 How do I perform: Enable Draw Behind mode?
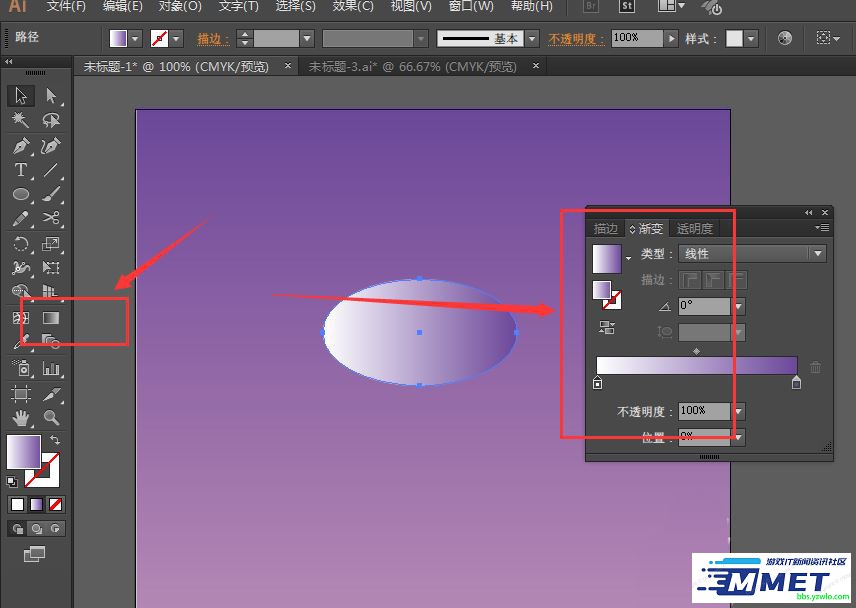coord(37,528)
